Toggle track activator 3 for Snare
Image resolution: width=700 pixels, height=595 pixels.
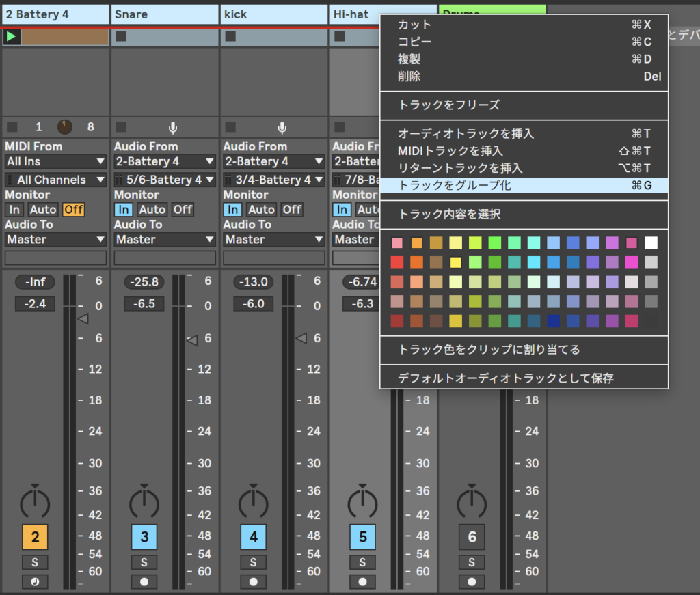pyautogui.click(x=144, y=538)
